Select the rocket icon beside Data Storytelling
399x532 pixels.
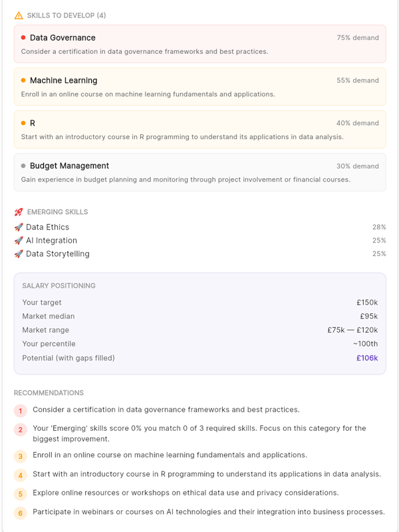pyautogui.click(x=17, y=253)
